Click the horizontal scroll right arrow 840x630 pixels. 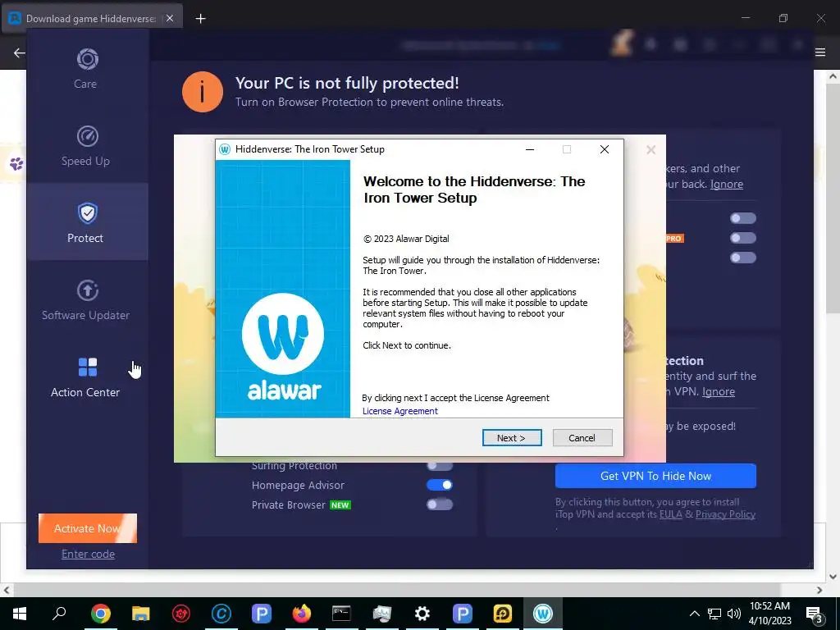click(x=819, y=591)
